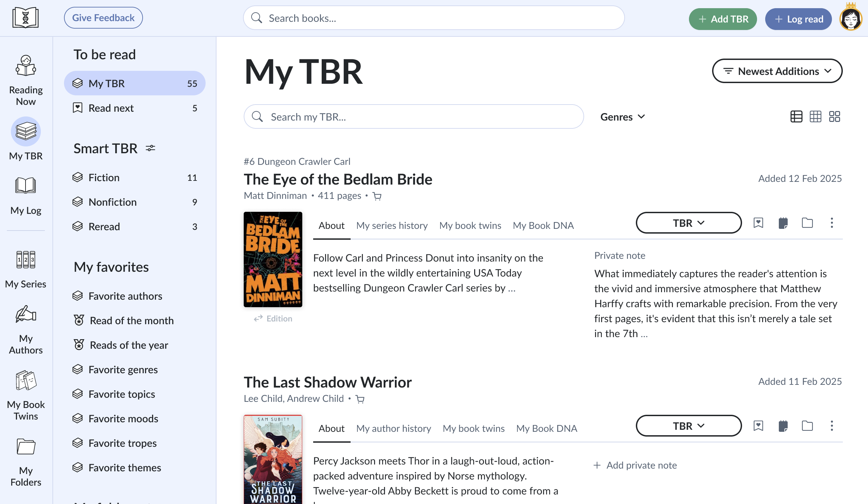Add The Last Shadow Warrior to folder
Viewport: 868px width, 504px height.
tap(807, 426)
